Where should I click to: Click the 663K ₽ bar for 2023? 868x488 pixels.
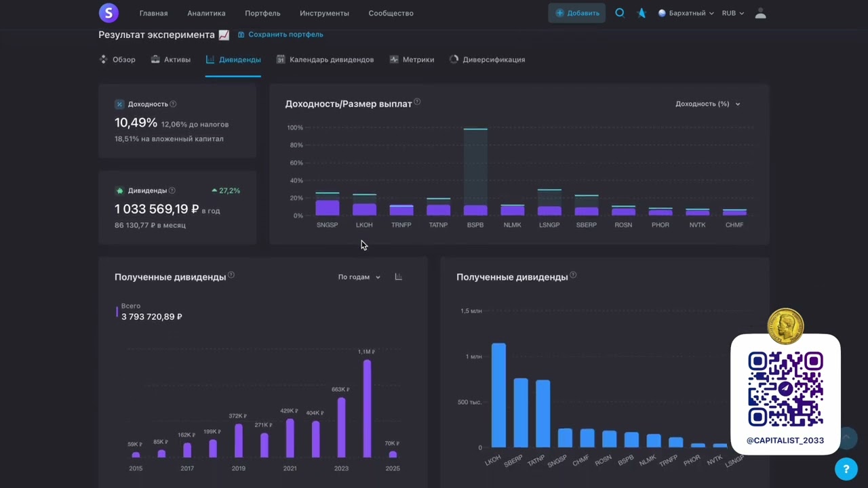tap(342, 428)
